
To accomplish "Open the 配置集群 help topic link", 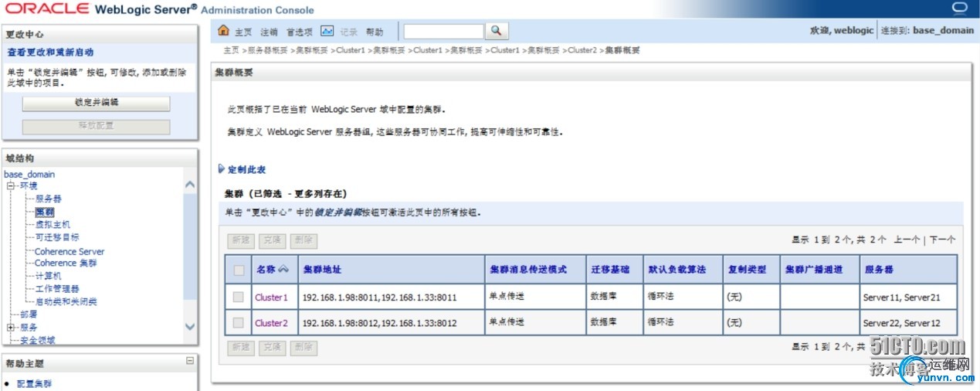I will [x=35, y=384].
